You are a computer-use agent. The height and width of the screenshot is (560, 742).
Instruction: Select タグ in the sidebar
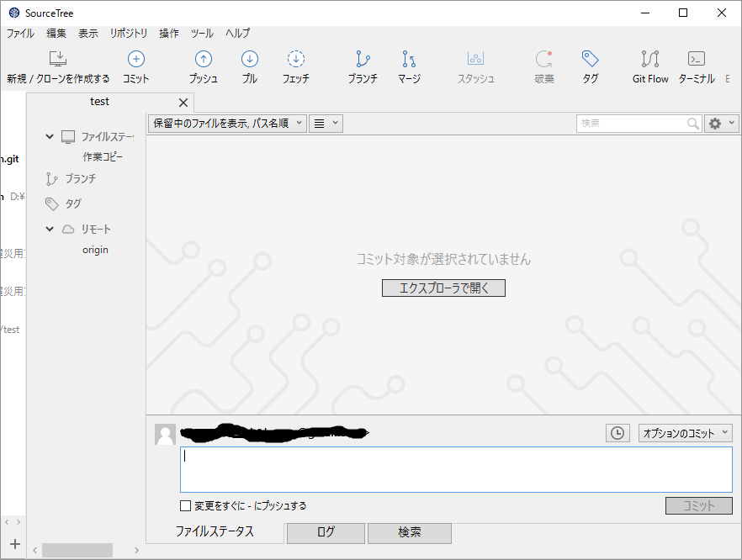coord(73,203)
